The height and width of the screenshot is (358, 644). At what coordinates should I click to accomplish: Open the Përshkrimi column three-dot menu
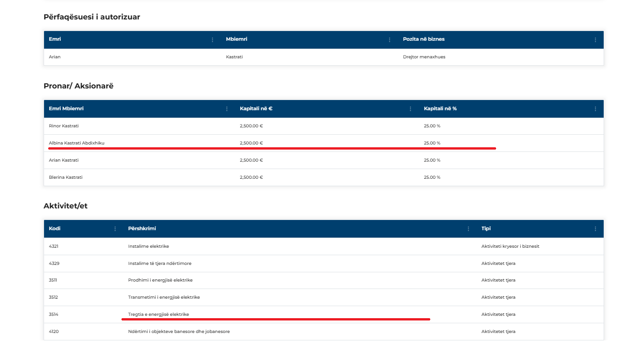[468, 229]
